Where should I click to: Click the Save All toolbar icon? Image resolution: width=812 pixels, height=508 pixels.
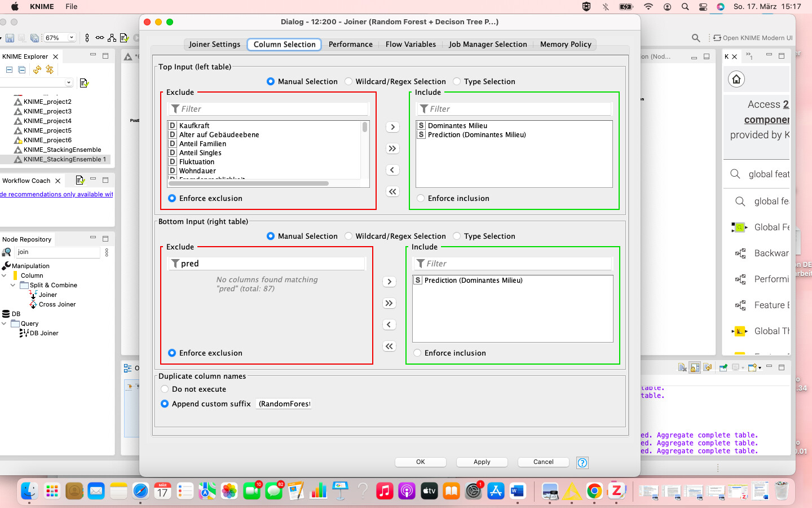(x=34, y=38)
